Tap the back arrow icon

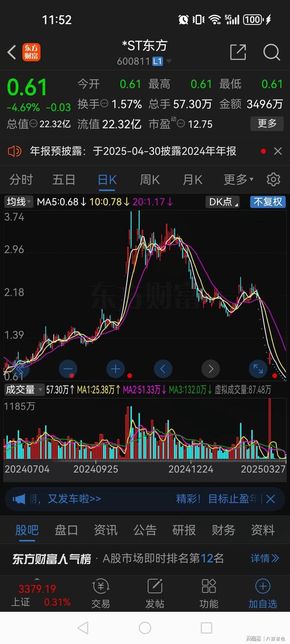[x=12, y=52]
